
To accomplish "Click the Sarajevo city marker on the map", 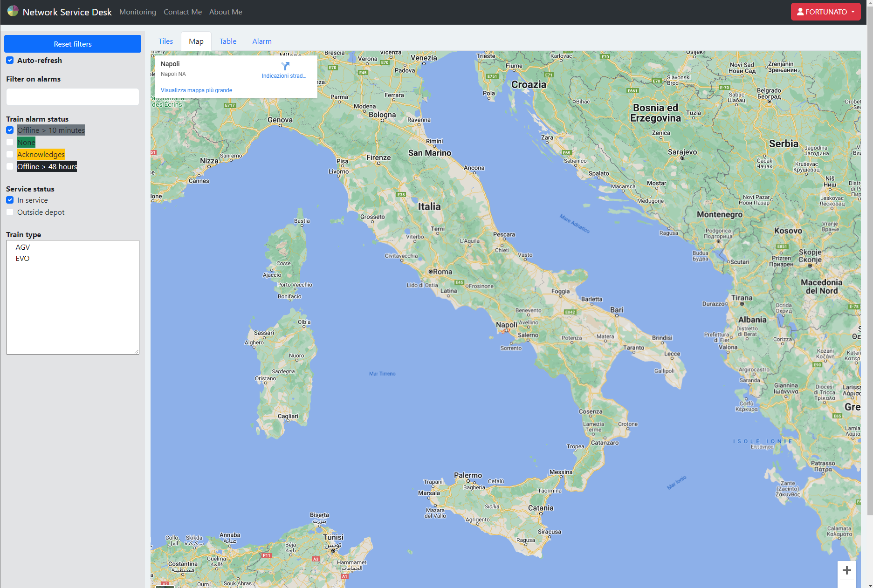I will [x=682, y=158].
